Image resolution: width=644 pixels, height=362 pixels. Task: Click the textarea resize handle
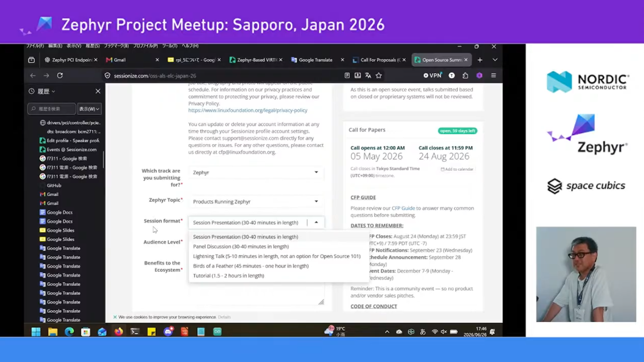(321, 302)
